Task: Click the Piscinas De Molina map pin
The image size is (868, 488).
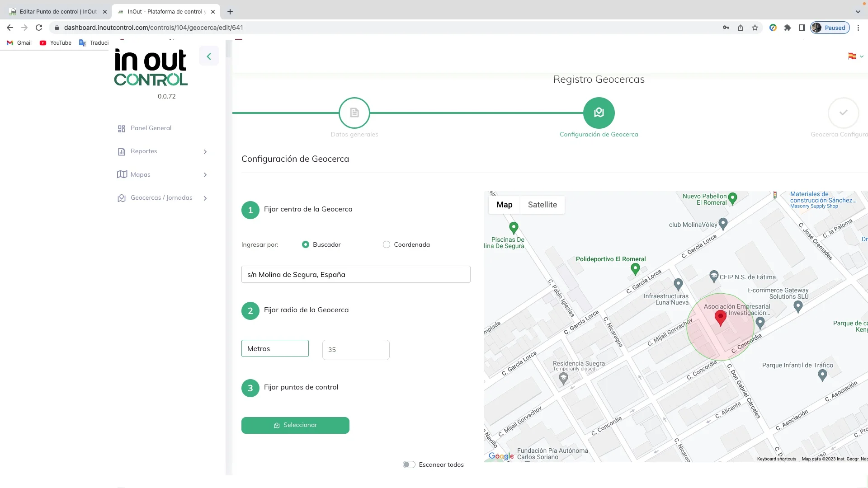Action: click(514, 228)
